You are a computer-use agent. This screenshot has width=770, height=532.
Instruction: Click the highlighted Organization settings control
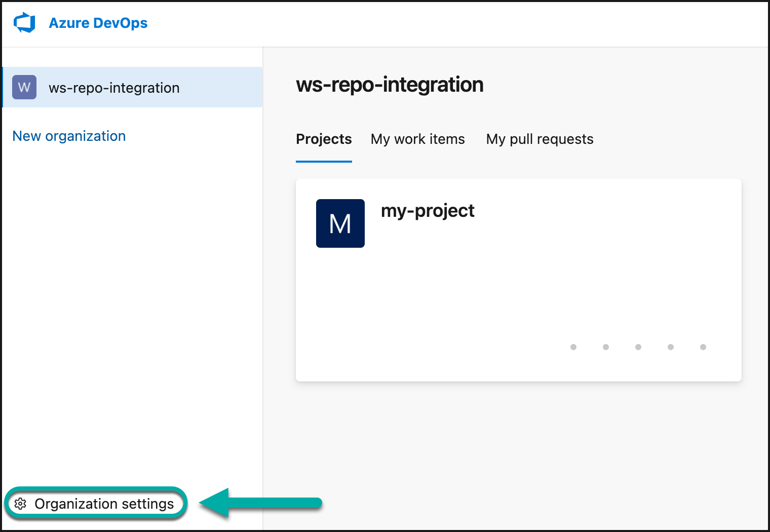[96, 503]
